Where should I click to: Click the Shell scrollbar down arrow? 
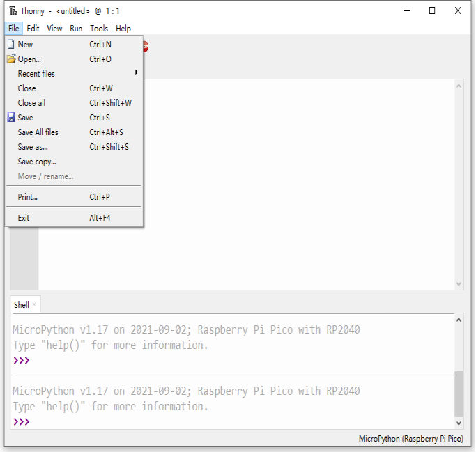[x=459, y=423]
